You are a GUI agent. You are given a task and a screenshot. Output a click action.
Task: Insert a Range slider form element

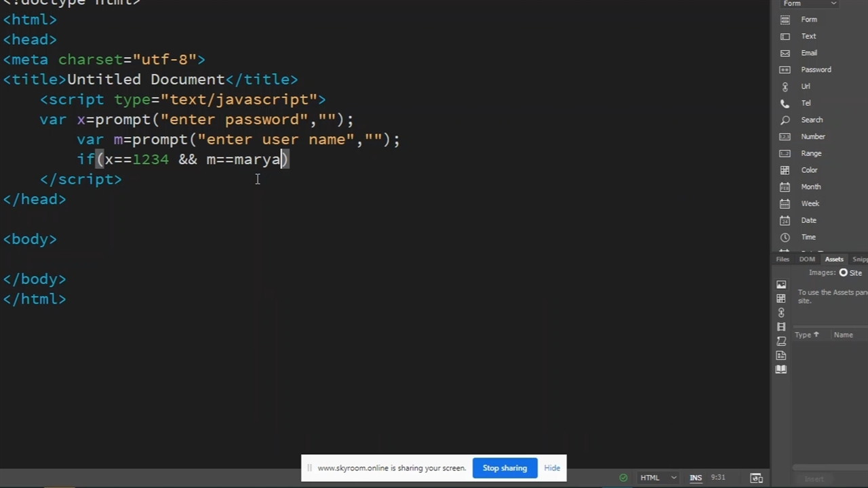(x=810, y=154)
